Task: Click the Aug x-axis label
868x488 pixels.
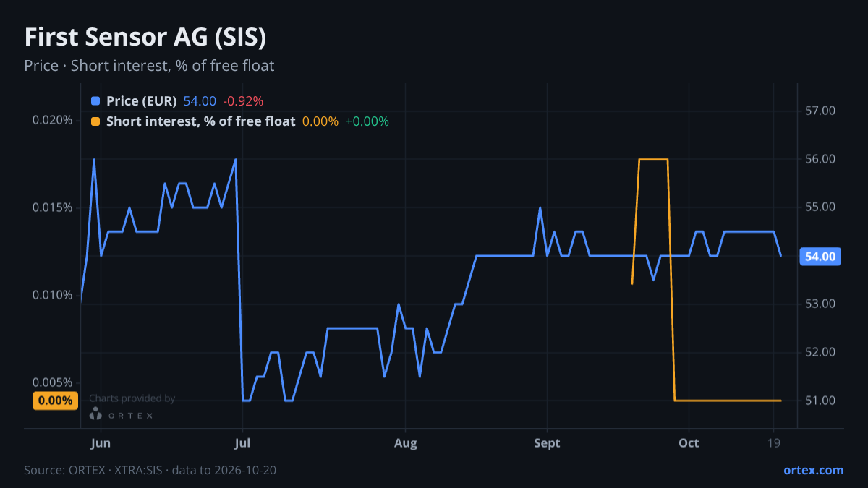Action: point(406,443)
